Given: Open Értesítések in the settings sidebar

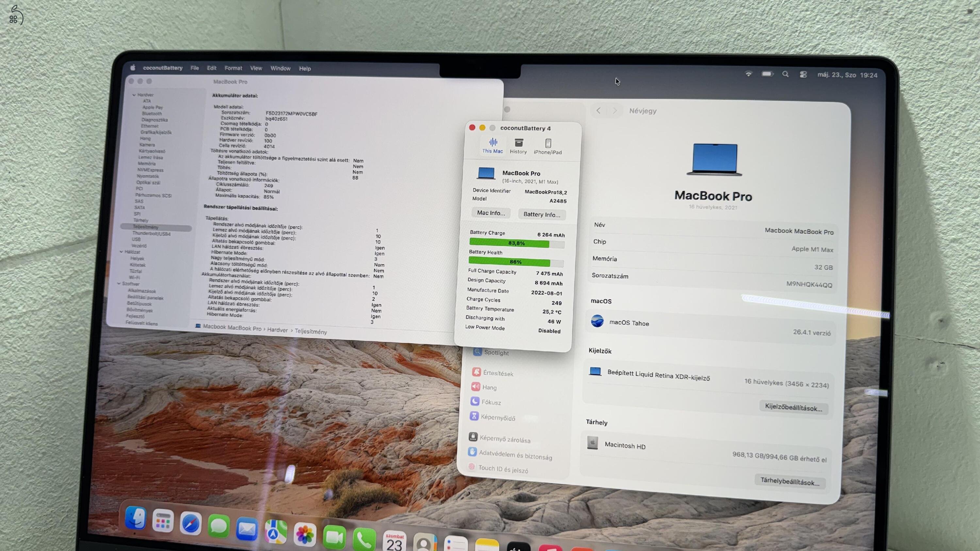Looking at the screenshot, I should click(493, 373).
